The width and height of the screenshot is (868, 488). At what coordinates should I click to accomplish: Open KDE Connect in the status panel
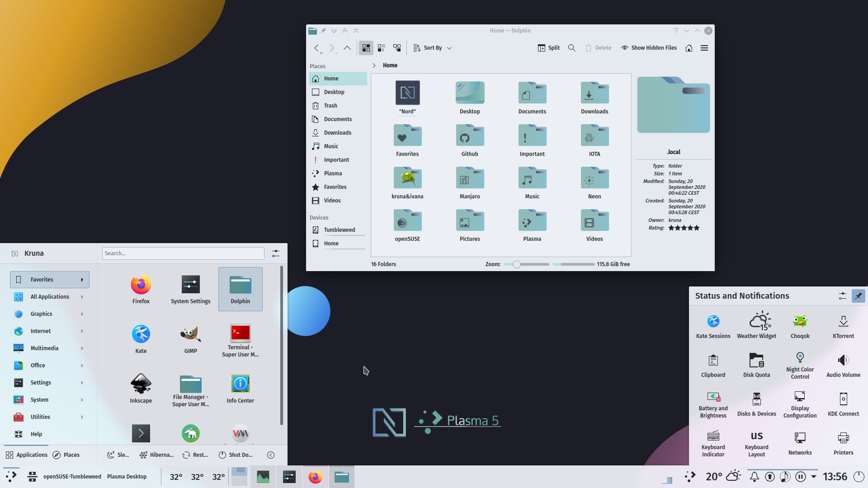pyautogui.click(x=843, y=404)
